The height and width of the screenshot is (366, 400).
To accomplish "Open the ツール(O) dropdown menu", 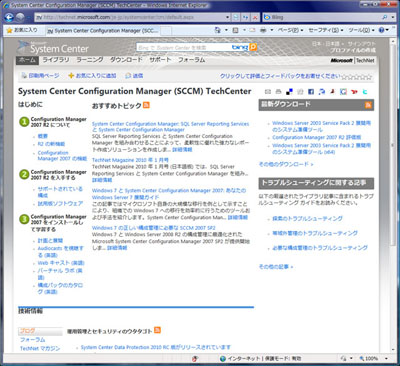I will pos(361,30).
